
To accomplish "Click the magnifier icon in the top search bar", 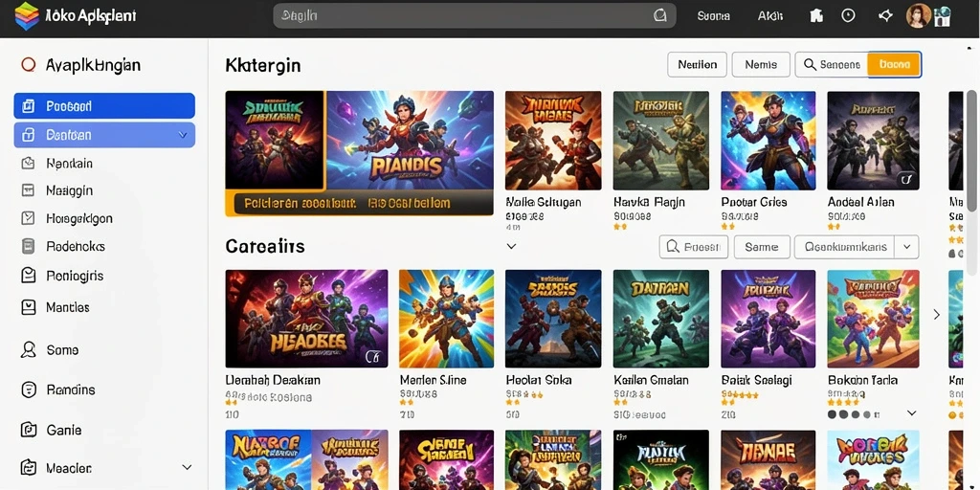I will pyautogui.click(x=660, y=15).
